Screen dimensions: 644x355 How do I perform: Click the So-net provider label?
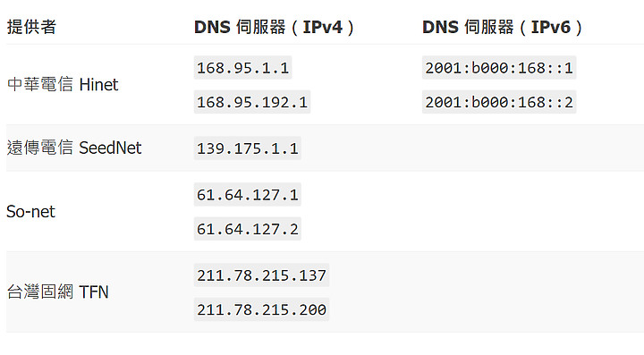[30, 212]
